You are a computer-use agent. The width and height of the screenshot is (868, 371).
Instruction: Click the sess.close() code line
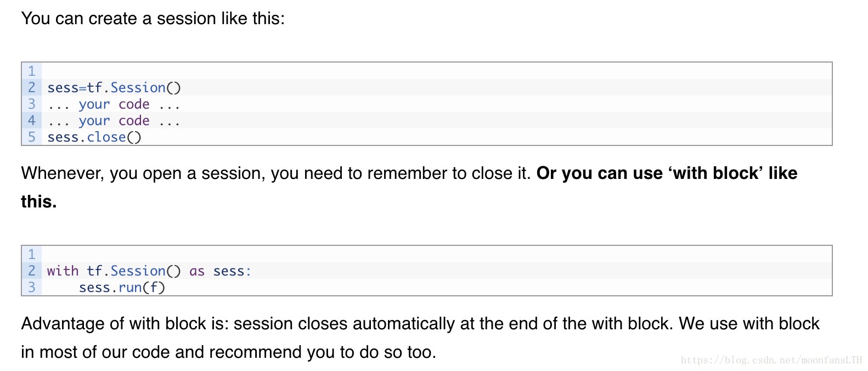(x=94, y=137)
